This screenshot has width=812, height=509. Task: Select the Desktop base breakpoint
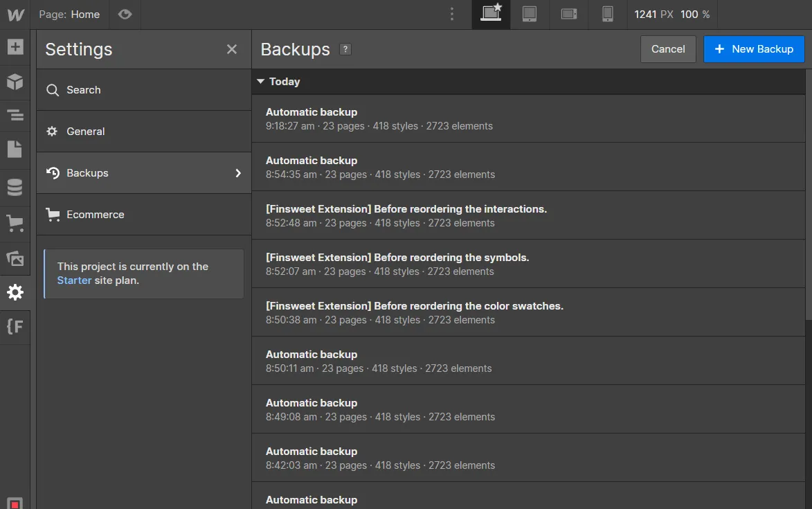click(x=491, y=14)
